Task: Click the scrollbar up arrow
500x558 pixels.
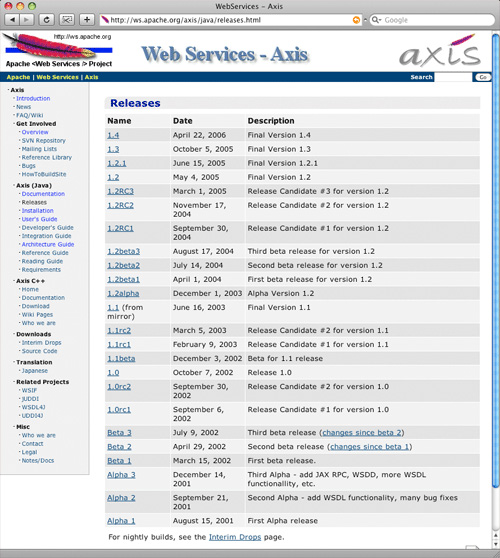Action: click(x=496, y=535)
